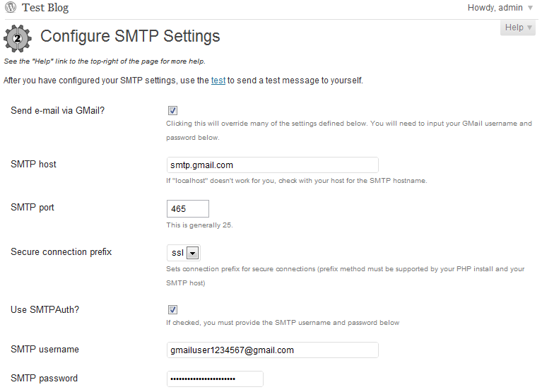Screen dimensions: 542x392
Task: Click the SMTP settings gear icon
Action: [x=18, y=38]
